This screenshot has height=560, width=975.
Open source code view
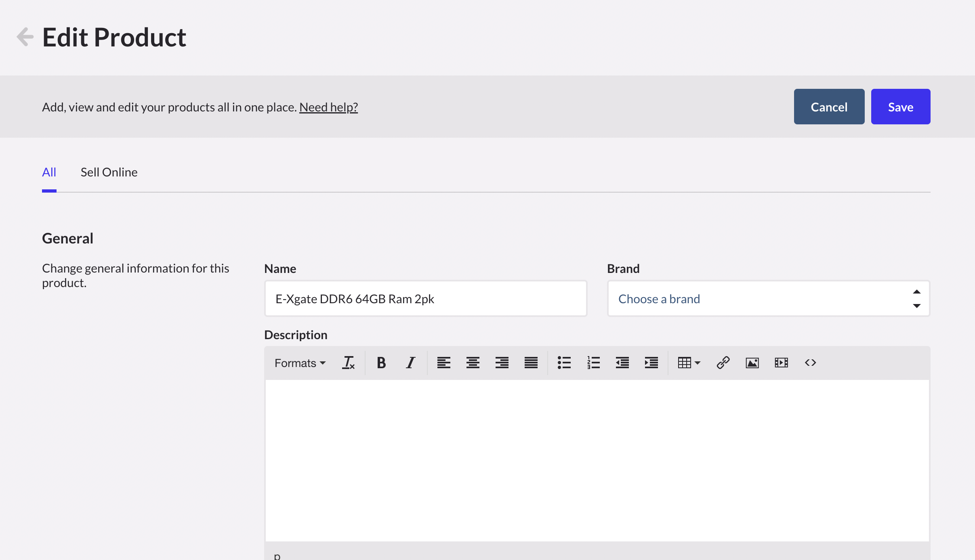pyautogui.click(x=810, y=363)
